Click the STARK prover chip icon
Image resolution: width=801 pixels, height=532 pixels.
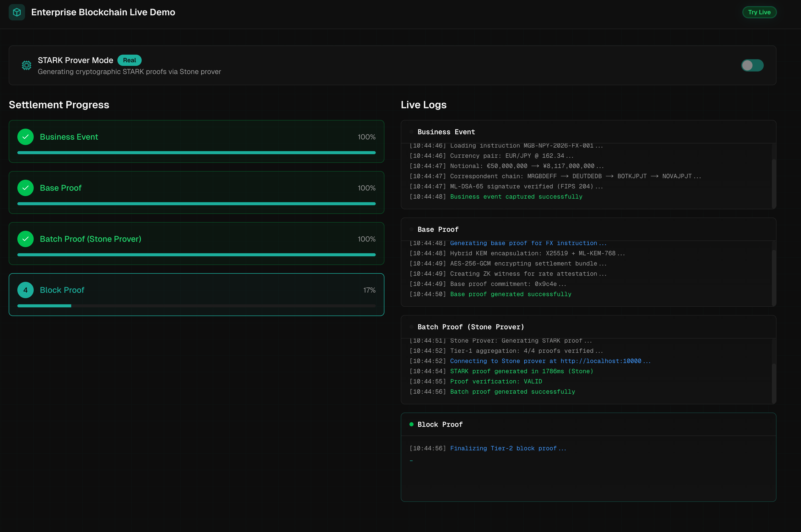pos(27,65)
